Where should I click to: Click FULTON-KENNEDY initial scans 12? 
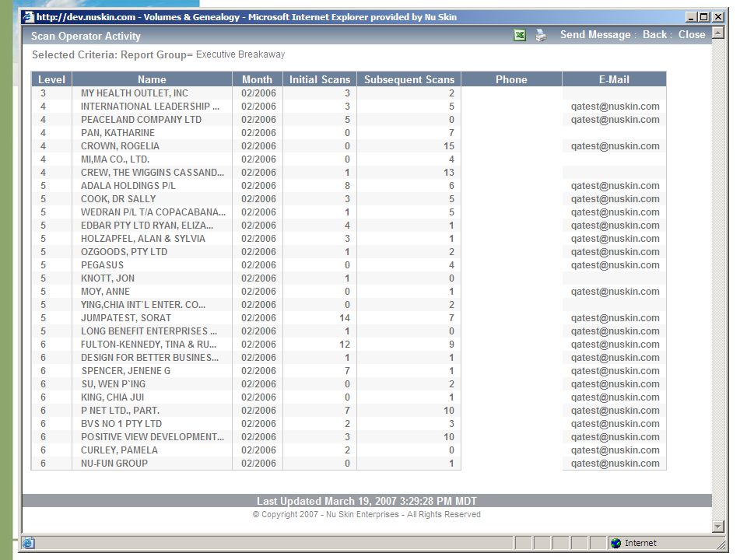(x=345, y=345)
